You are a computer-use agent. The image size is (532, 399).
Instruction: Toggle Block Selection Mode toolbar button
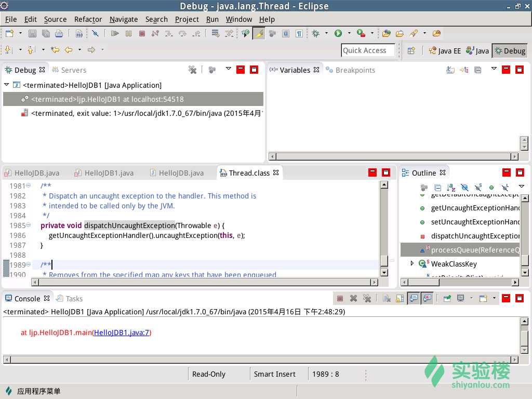pos(286,33)
